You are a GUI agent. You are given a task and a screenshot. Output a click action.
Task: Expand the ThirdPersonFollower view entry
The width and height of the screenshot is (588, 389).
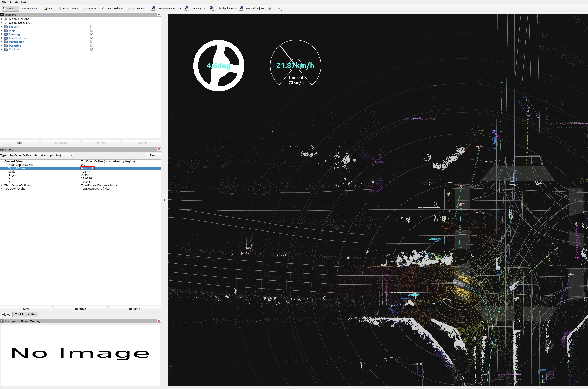(x=2, y=185)
